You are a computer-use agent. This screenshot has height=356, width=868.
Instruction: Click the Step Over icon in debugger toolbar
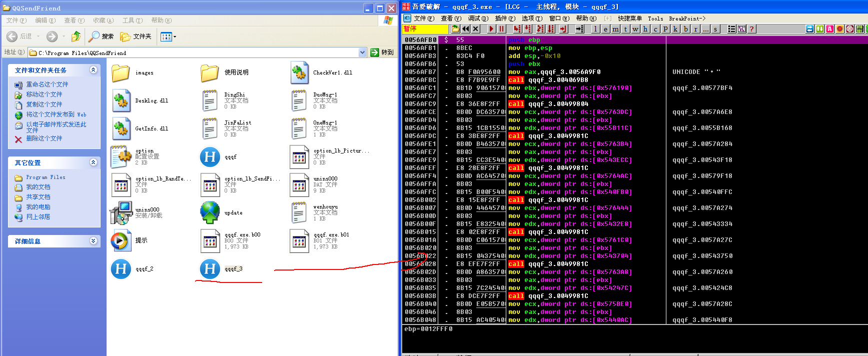tap(527, 29)
